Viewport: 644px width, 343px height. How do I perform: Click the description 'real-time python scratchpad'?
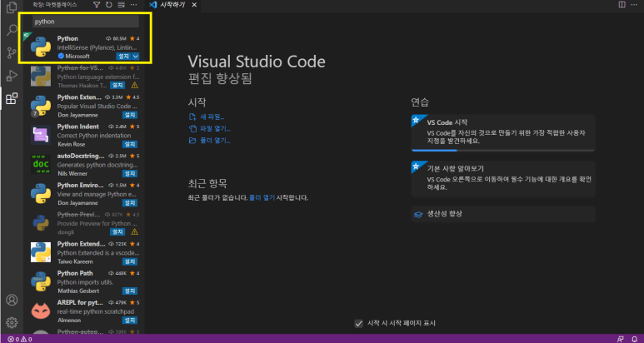[x=97, y=311]
